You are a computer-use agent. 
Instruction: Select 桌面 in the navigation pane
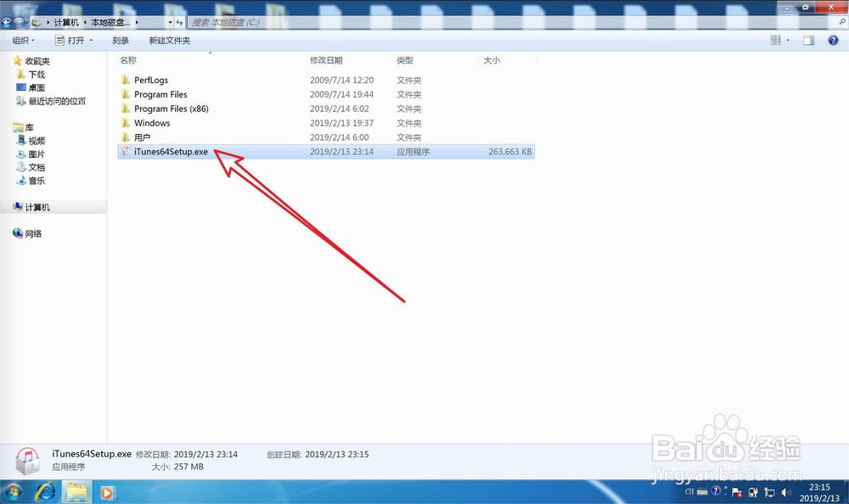(31, 87)
